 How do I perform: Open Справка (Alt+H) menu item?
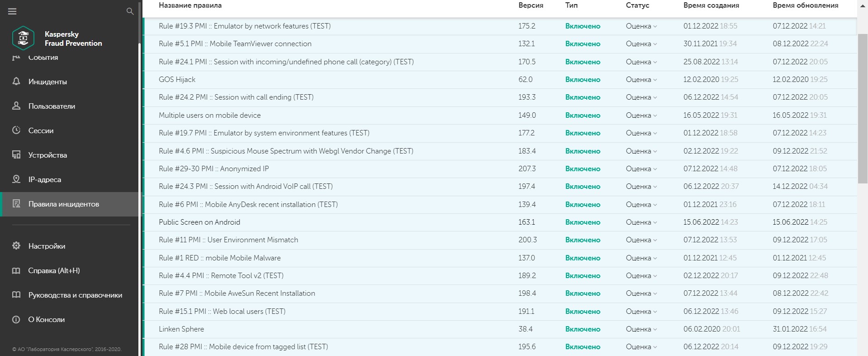[54, 270]
